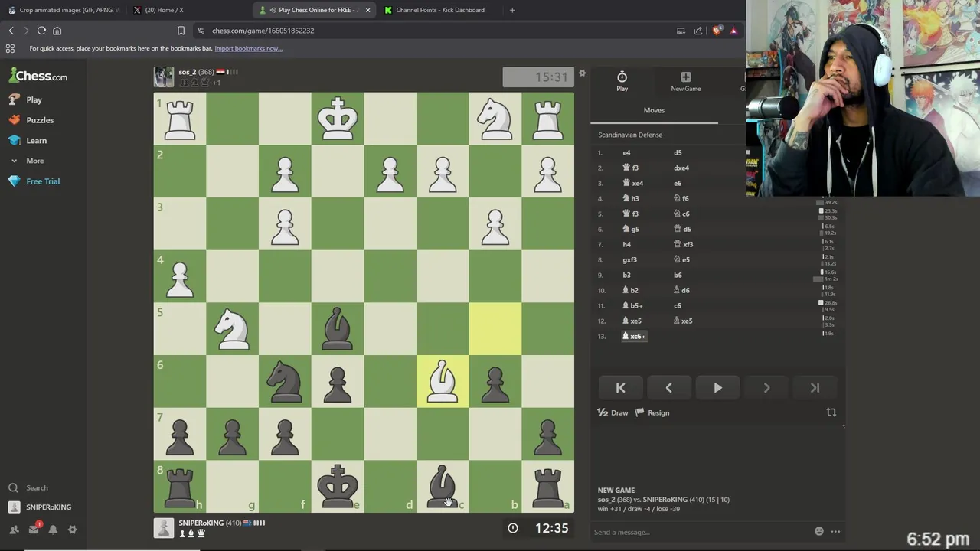Bookmark this page

click(x=181, y=31)
